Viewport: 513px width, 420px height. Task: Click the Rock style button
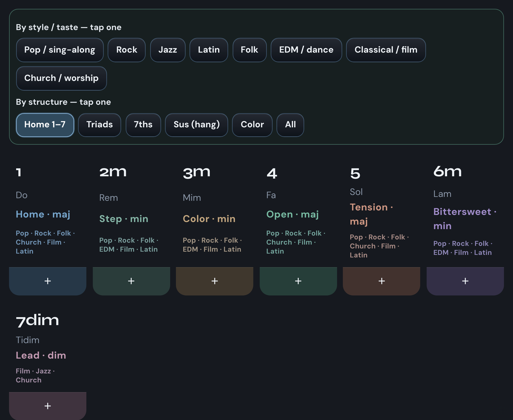coord(127,50)
